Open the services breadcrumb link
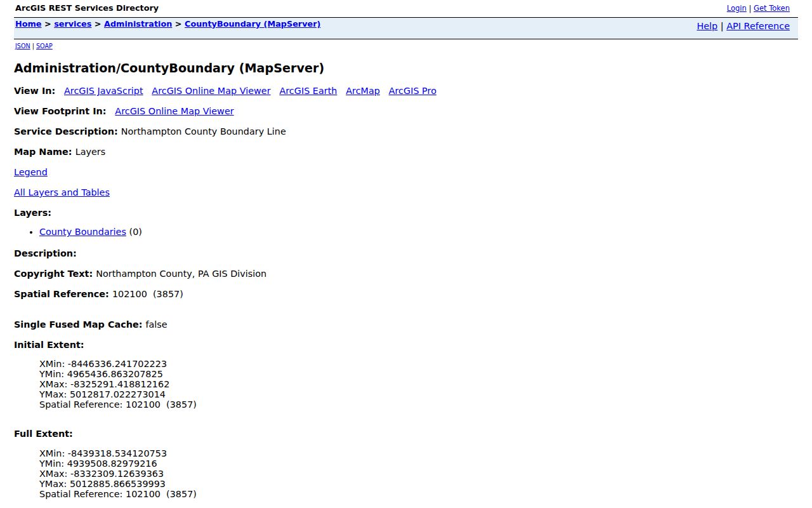Viewport: 812px width, 508px height. click(73, 24)
